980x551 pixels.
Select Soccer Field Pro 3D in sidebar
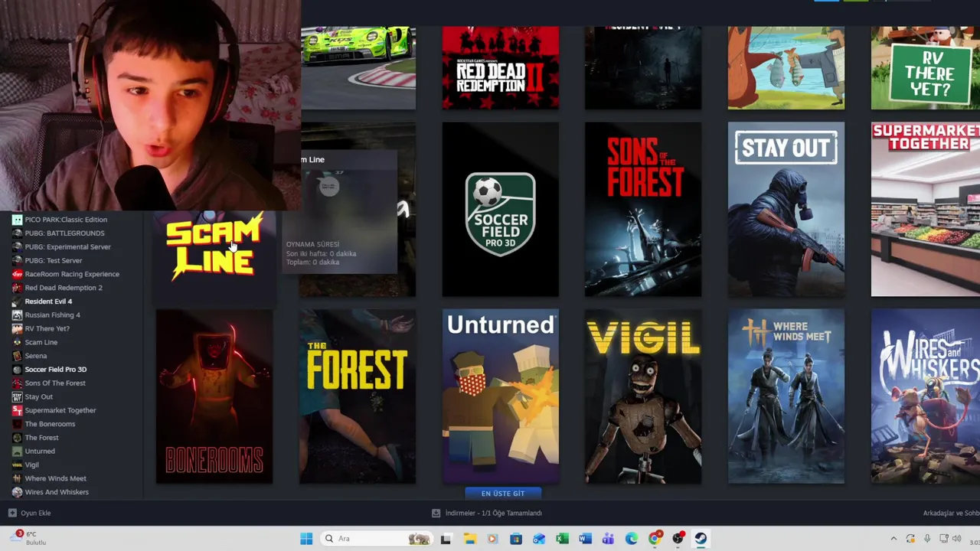click(56, 370)
